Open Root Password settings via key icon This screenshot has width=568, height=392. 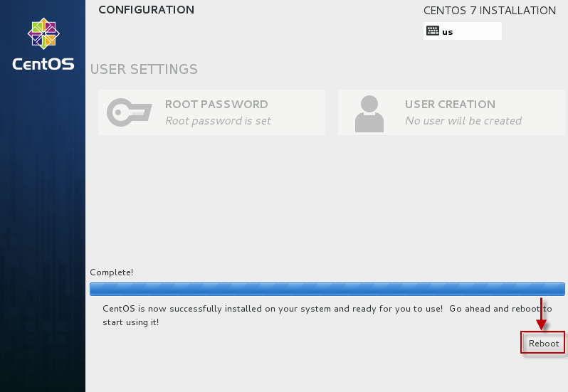(129, 112)
